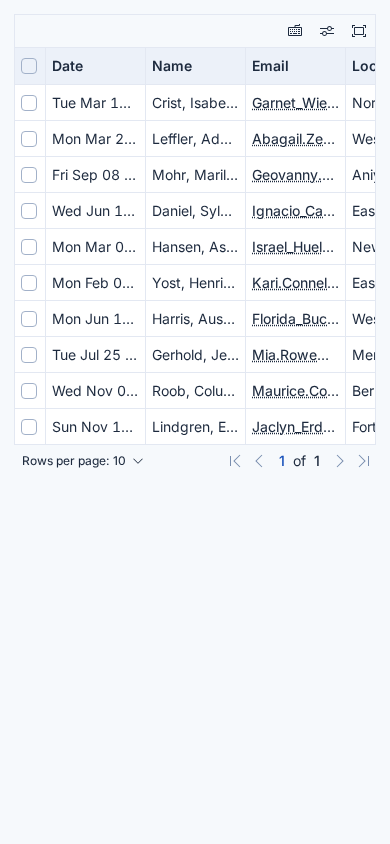Go to last page arrow
This screenshot has height=844, width=390.
tap(364, 461)
